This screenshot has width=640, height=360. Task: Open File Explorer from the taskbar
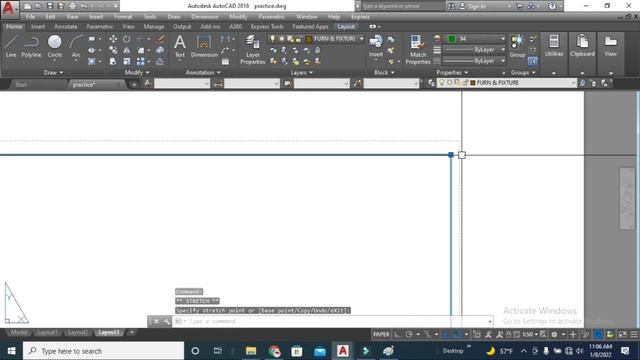coord(251,351)
